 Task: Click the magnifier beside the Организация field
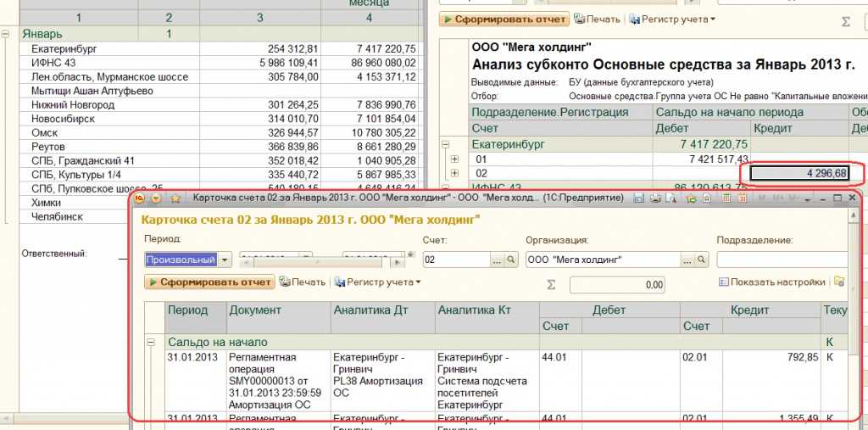tap(702, 260)
